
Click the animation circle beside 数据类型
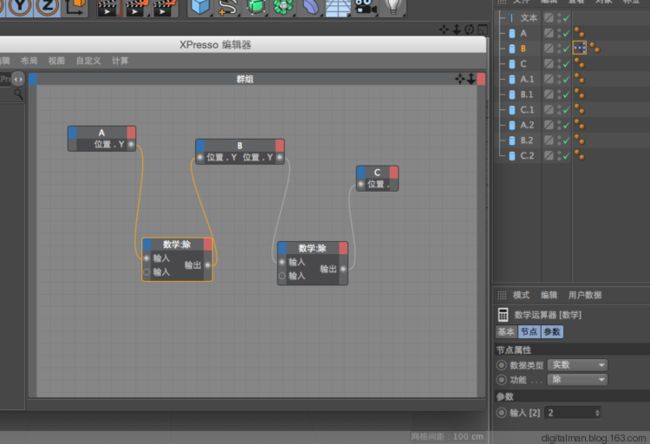pos(501,365)
